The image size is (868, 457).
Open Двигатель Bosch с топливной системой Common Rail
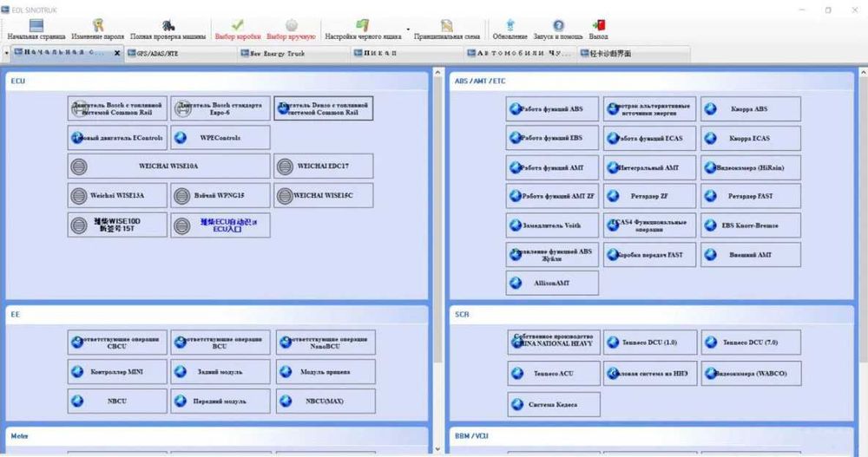117,108
